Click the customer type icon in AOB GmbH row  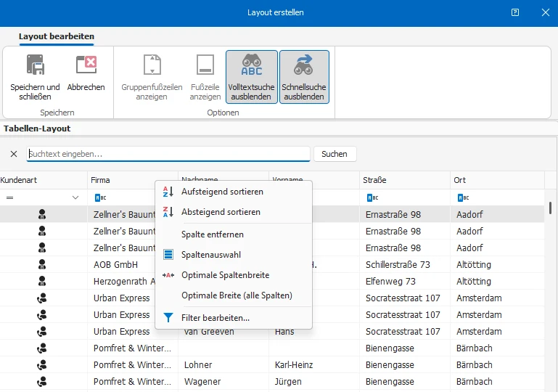tap(42, 264)
